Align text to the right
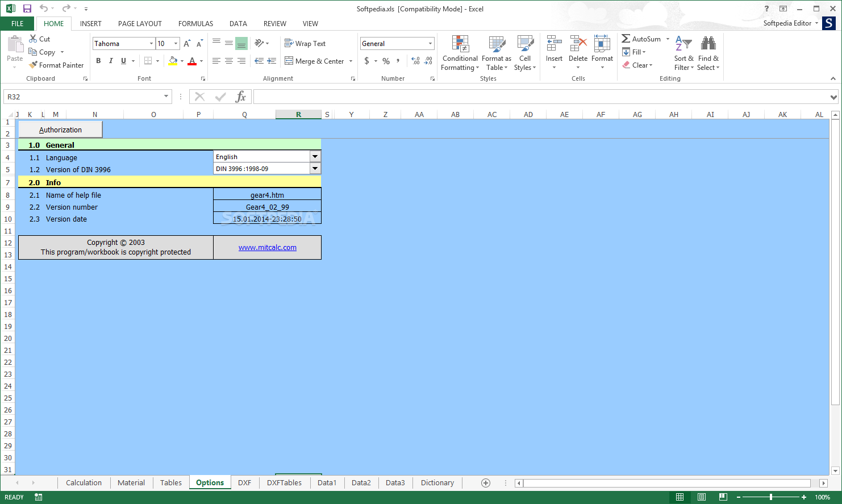842x504 pixels. (241, 61)
